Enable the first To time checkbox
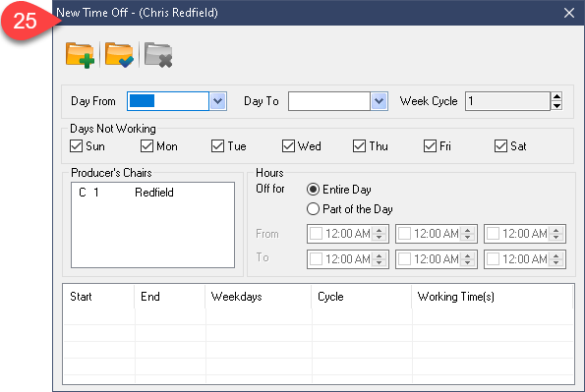 click(x=316, y=258)
